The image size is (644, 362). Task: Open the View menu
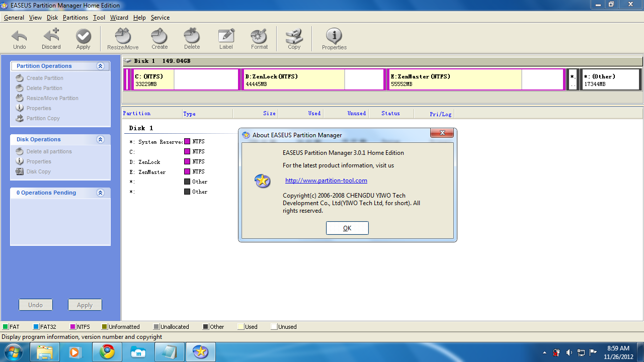pyautogui.click(x=35, y=18)
